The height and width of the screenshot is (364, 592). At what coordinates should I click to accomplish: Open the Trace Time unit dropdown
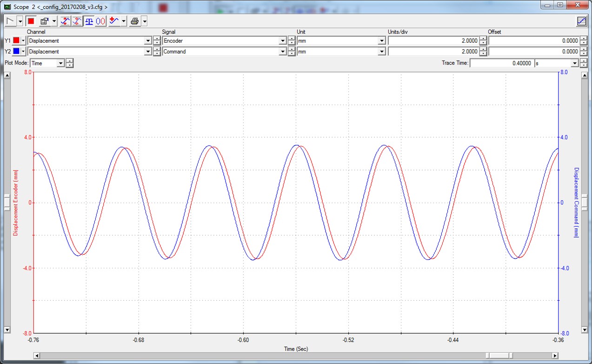pyautogui.click(x=575, y=63)
